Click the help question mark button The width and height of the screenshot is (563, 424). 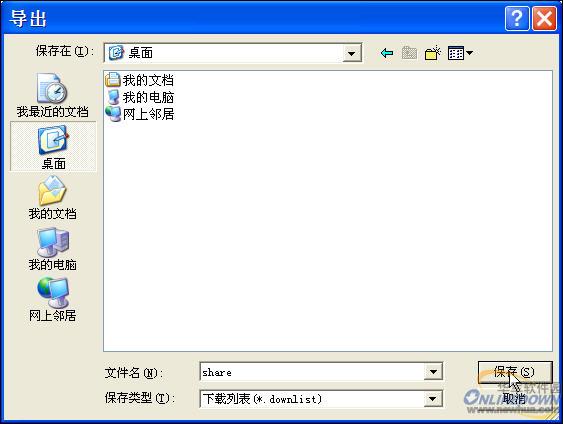517,18
